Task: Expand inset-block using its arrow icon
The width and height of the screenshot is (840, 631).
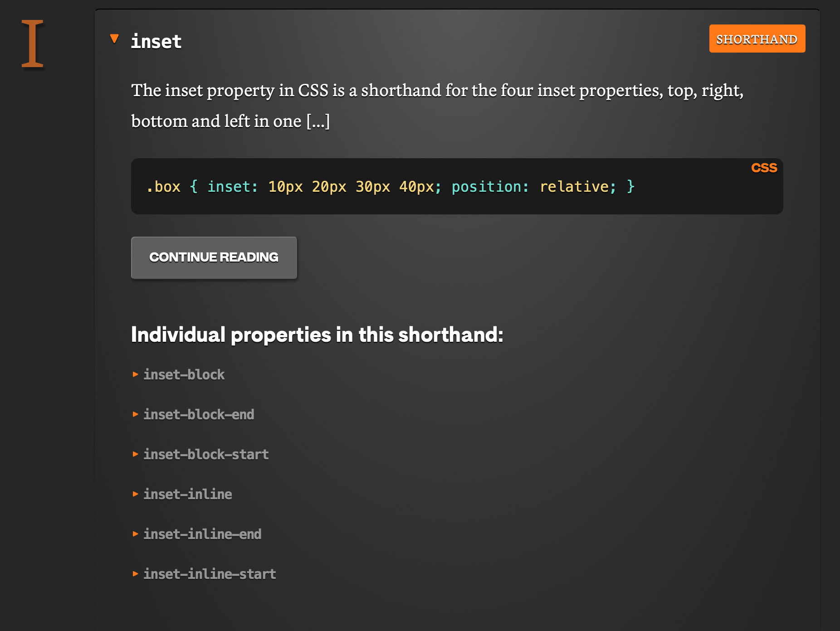Action: (135, 374)
